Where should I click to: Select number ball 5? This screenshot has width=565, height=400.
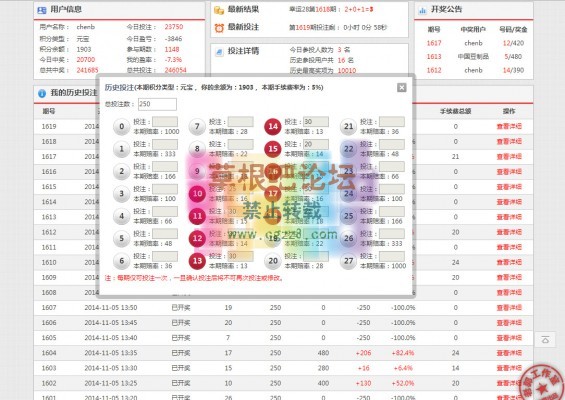point(121,238)
